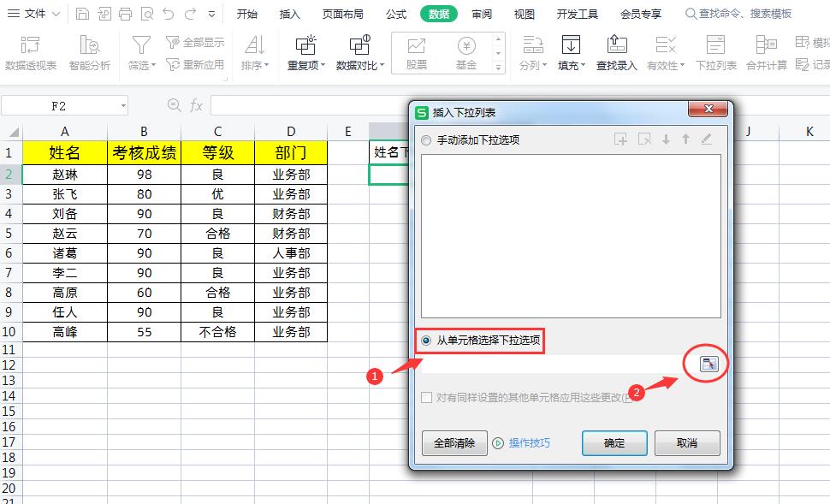Screen dimensions: 830x504
Task: Select cell containing 赵琳
Action: tap(64, 175)
